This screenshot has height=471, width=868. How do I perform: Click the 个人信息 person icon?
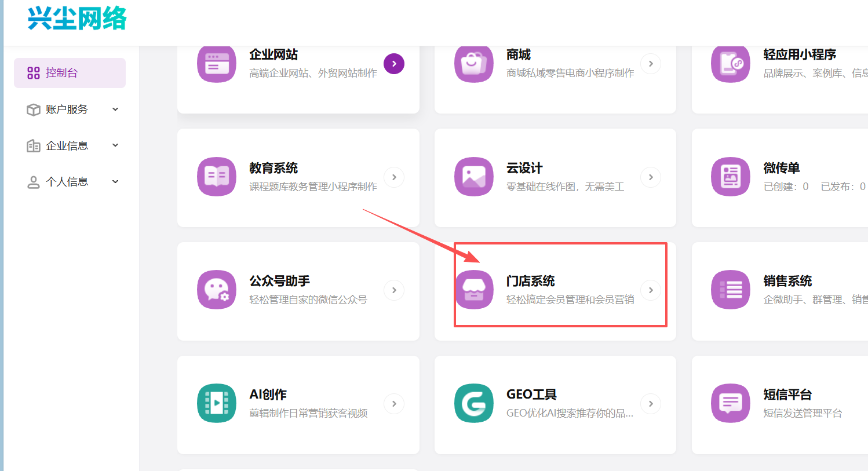pos(34,182)
